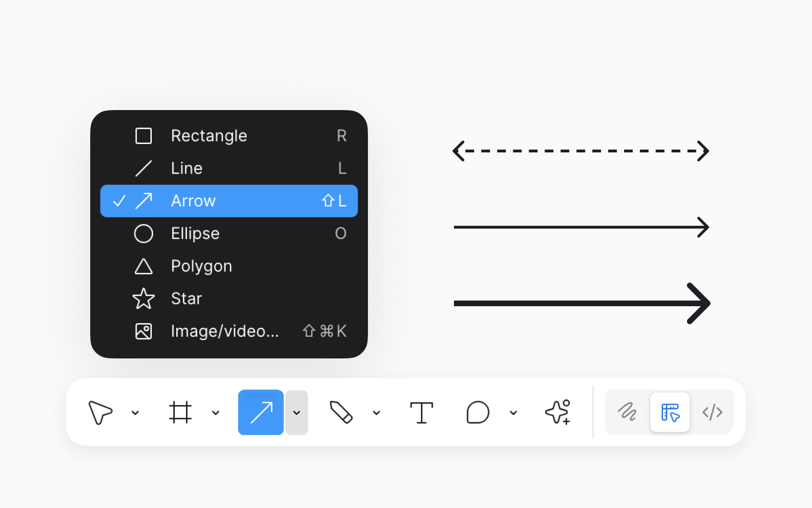Screen dimensions: 812x508
Task: Expand the Frame tool options chevron
Action: (216, 413)
